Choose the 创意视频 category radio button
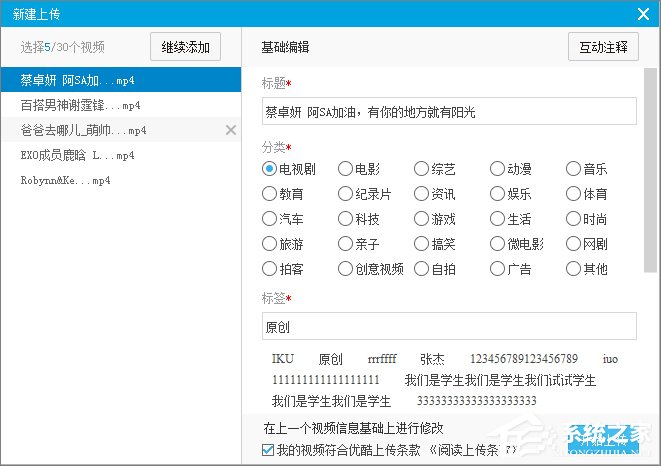The width and height of the screenshot is (661, 466). (x=345, y=269)
